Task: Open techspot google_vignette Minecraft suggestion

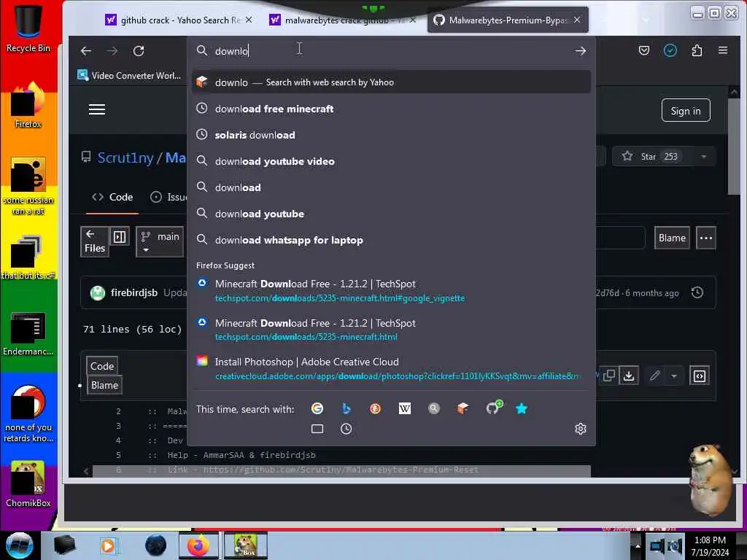Action: pyautogui.click(x=391, y=290)
